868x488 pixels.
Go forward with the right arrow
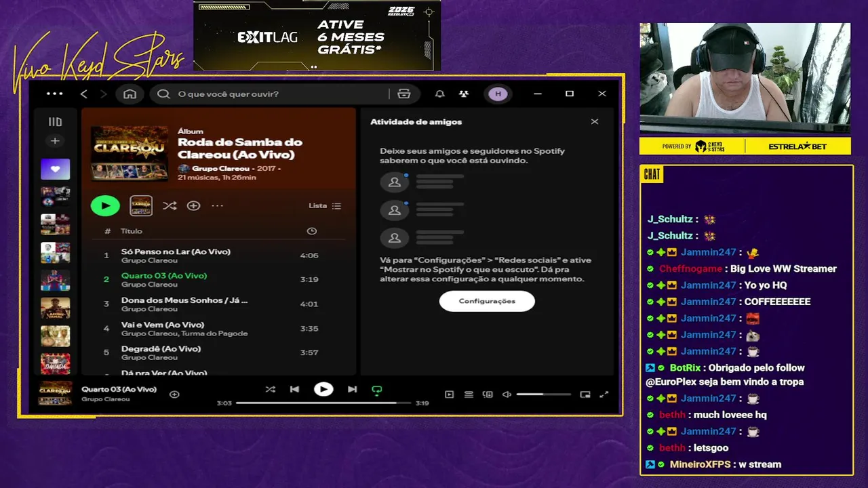[x=103, y=94]
